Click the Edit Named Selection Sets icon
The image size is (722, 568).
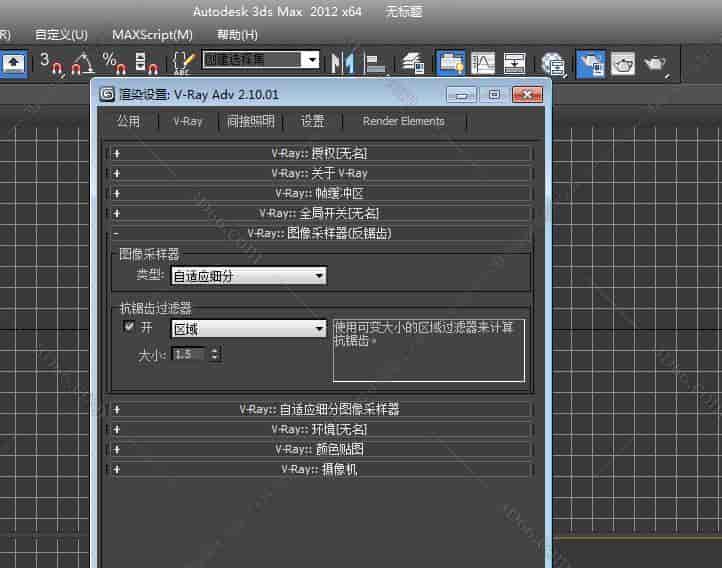(183, 63)
